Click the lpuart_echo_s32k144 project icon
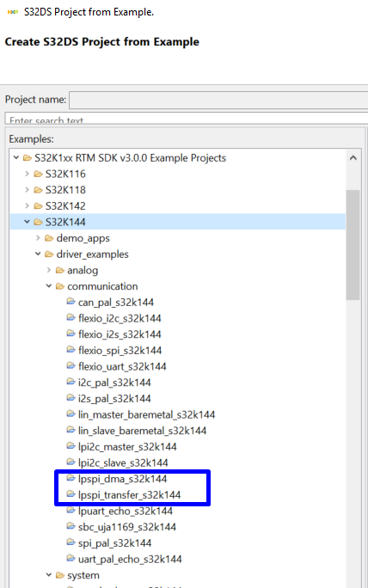368x588 pixels. (x=71, y=511)
